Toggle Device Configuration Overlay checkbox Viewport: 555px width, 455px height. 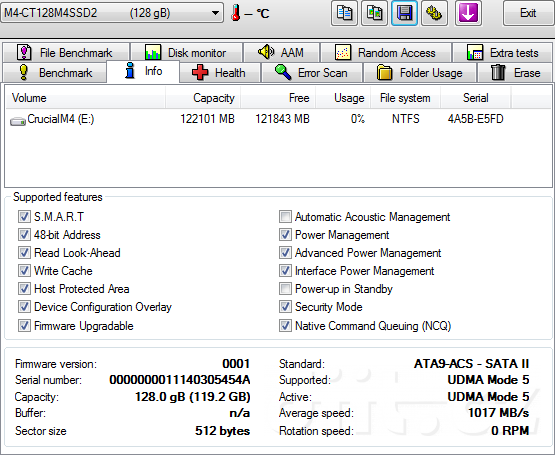pos(24,307)
